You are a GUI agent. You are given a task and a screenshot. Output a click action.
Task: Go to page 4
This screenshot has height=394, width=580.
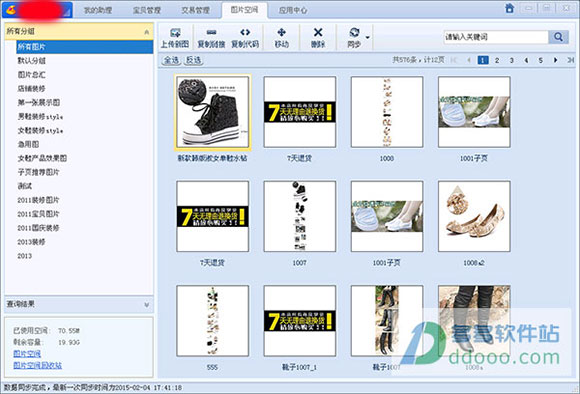(x=526, y=60)
